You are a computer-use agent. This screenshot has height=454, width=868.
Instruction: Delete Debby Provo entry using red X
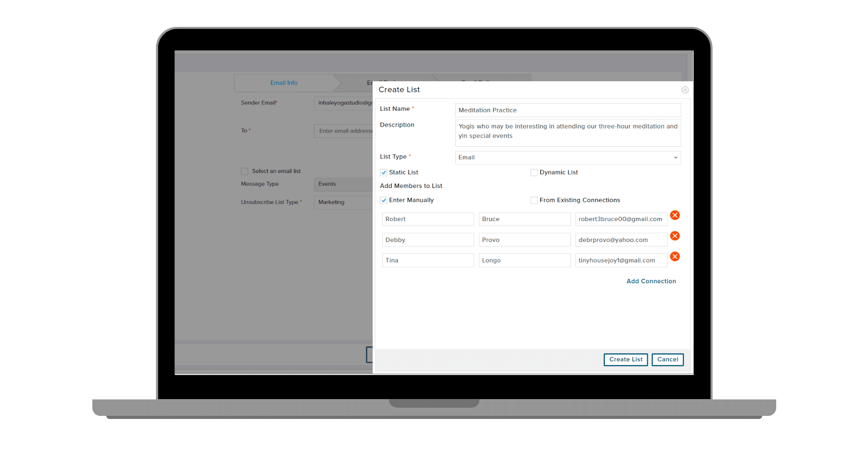[x=675, y=236]
